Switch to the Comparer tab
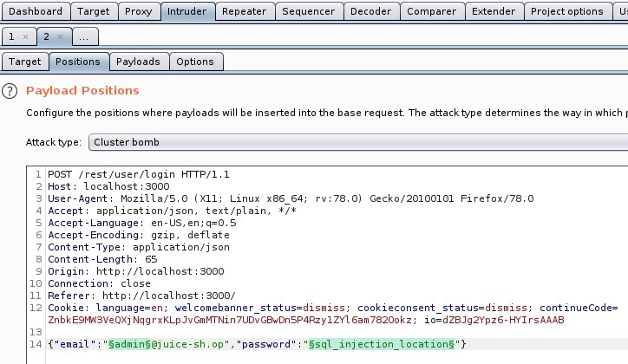The width and height of the screenshot is (628, 364). point(432,11)
